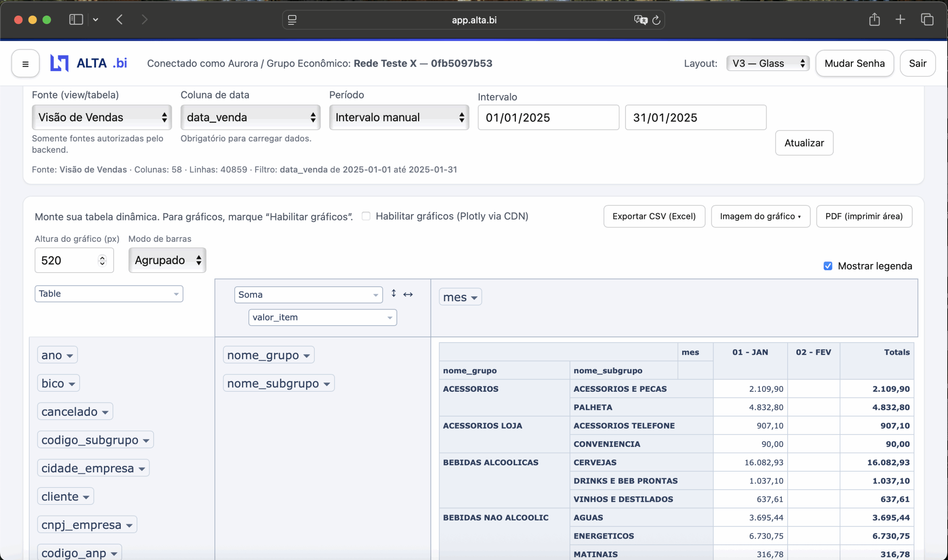The height and width of the screenshot is (560, 948).
Task: Click the start date field 01/01/2025
Action: pyautogui.click(x=548, y=118)
